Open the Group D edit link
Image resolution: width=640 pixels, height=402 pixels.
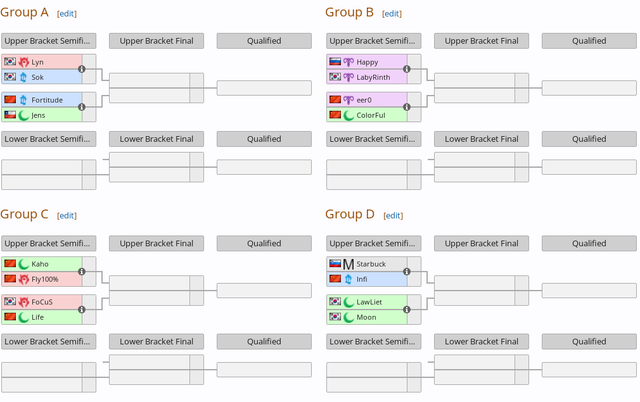click(x=393, y=216)
